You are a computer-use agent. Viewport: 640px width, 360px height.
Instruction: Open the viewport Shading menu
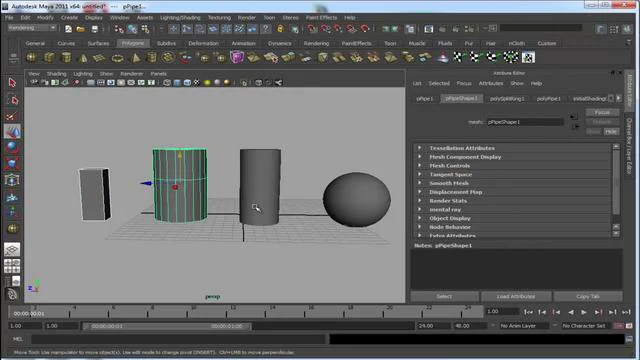(56, 74)
